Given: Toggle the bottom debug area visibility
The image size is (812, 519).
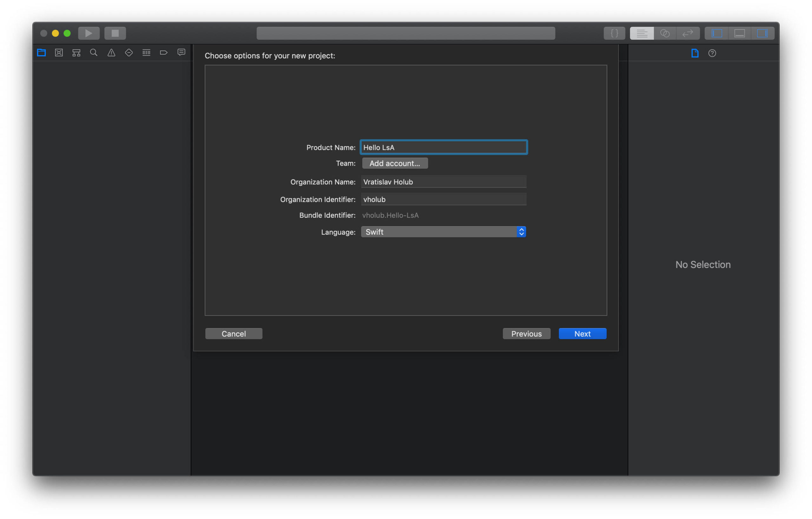Looking at the screenshot, I should (739, 33).
